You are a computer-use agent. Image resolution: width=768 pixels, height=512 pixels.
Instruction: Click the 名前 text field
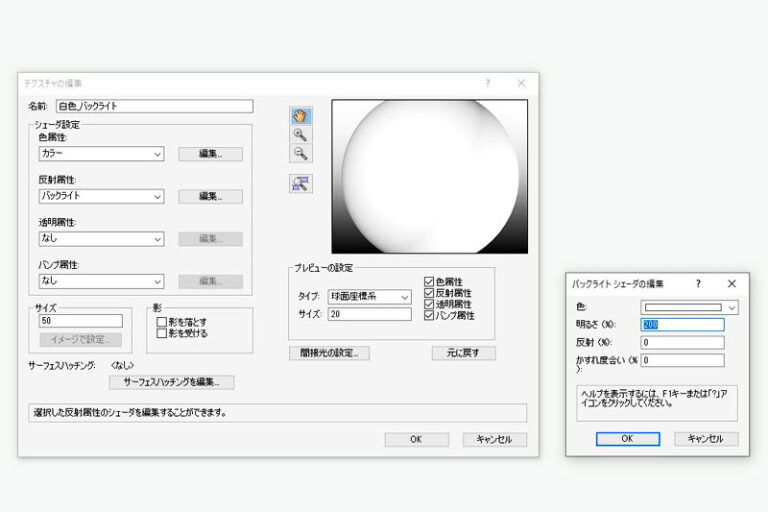pyautogui.click(x=154, y=106)
